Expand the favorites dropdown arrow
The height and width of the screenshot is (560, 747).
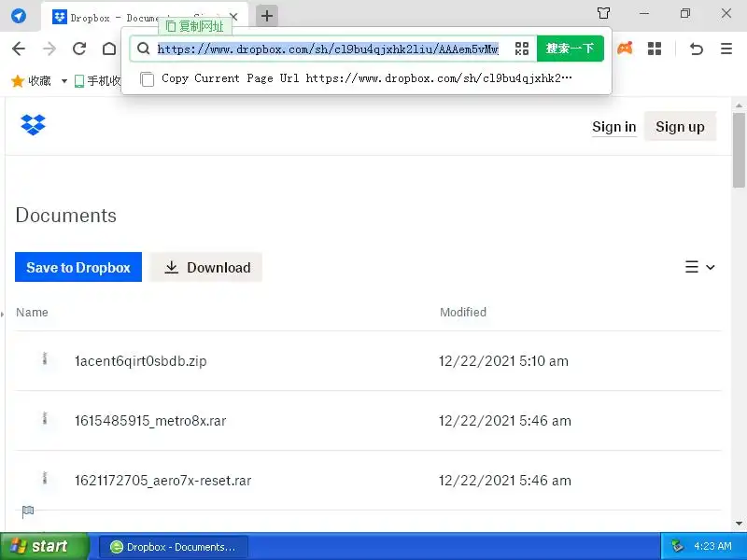(x=64, y=81)
